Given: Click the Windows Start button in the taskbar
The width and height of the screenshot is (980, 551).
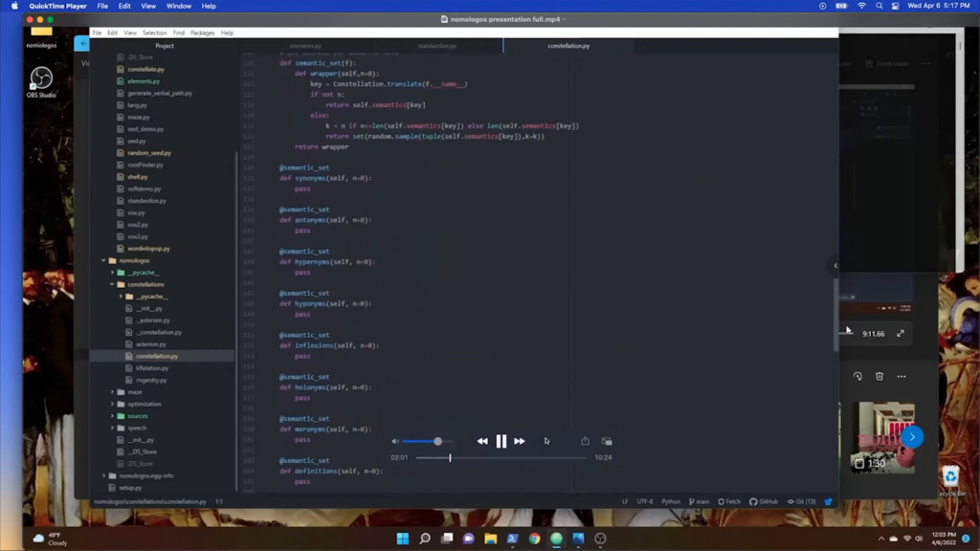Looking at the screenshot, I should click(403, 539).
